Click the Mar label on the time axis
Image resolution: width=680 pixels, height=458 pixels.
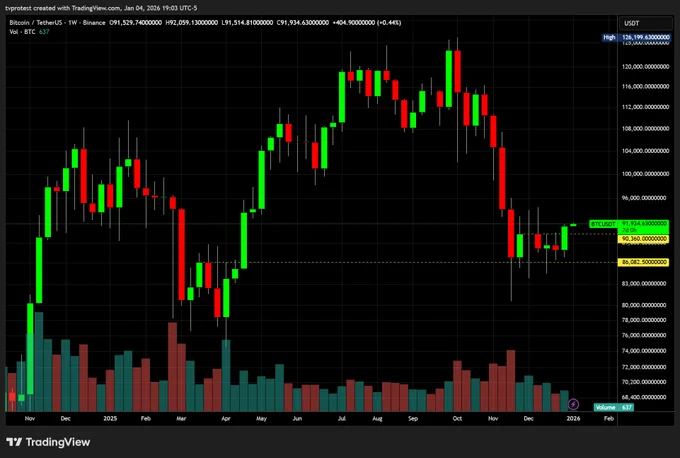pos(181,419)
